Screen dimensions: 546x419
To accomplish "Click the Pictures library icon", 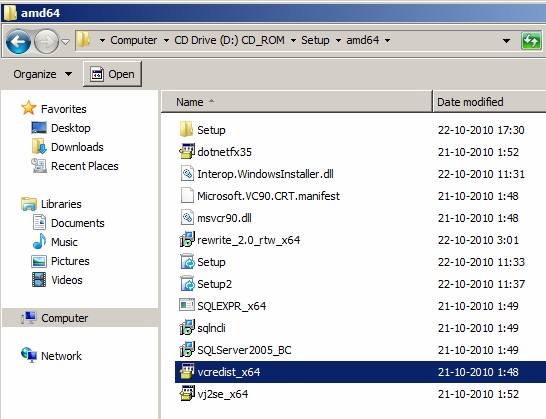I will [x=39, y=261].
